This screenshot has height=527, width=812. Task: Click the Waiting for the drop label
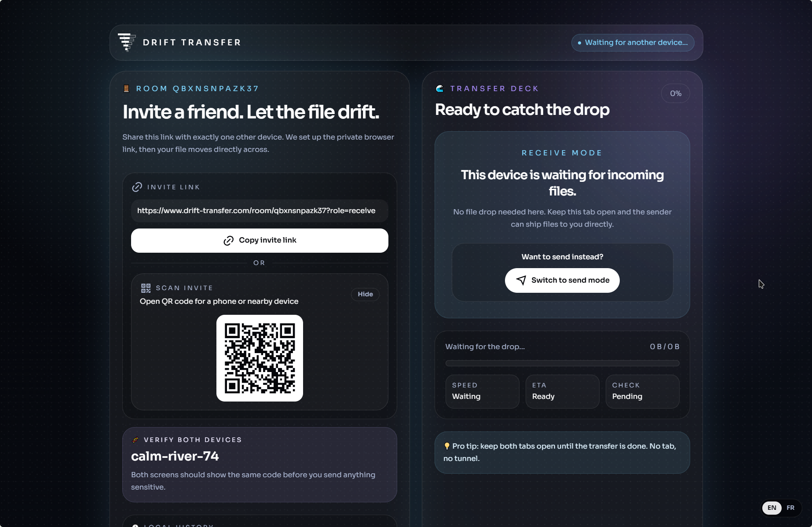tap(485, 346)
